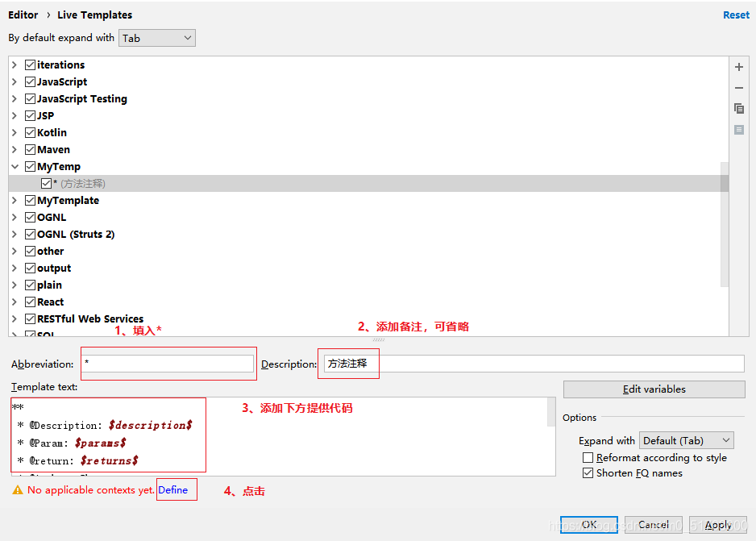Select the JSP group row
The image size is (756, 541).
(368, 115)
